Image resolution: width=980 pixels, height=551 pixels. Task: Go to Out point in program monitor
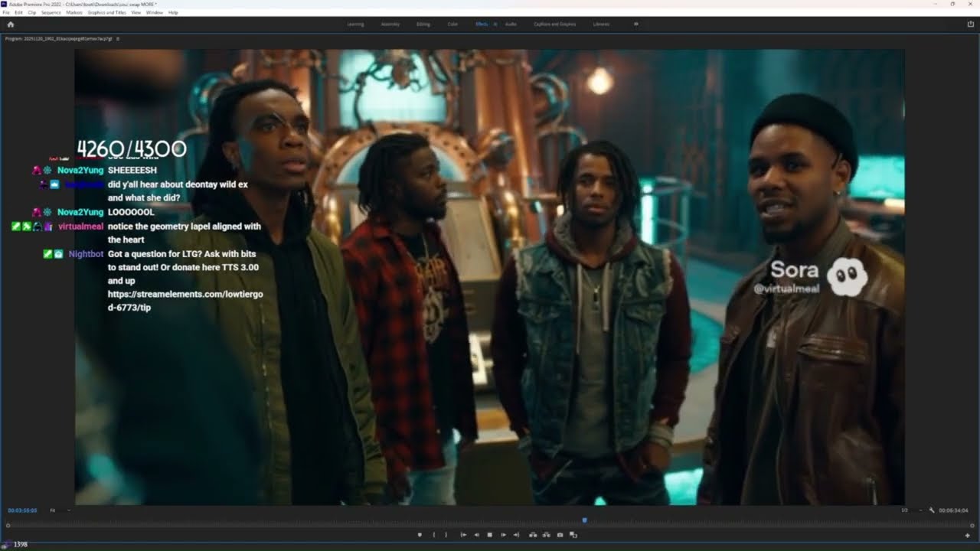click(x=516, y=535)
